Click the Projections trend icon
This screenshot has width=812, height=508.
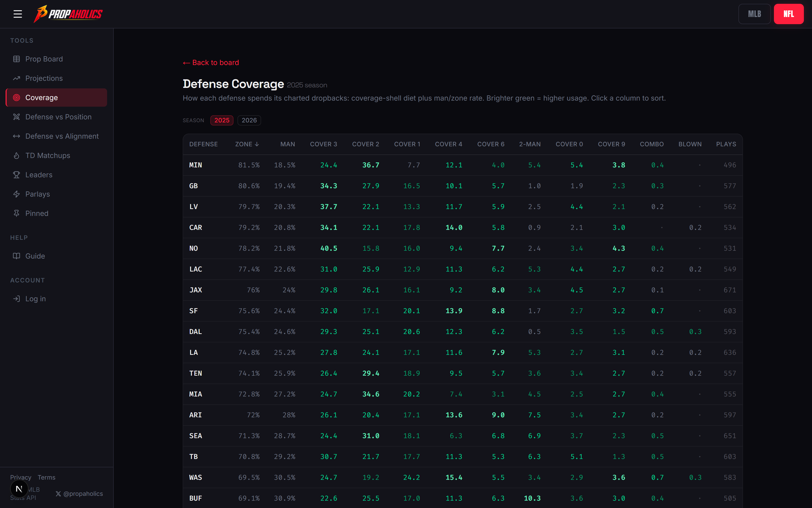point(16,78)
